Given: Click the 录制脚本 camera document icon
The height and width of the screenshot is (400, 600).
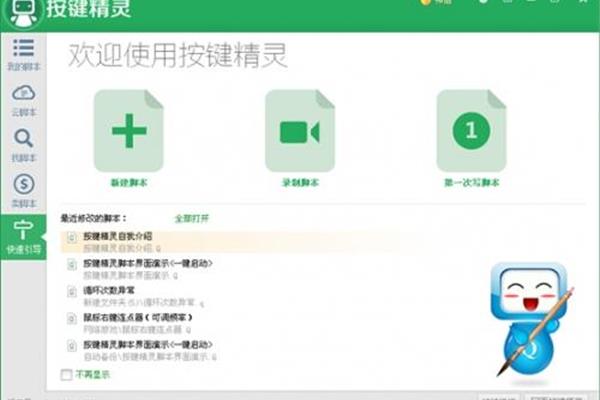Looking at the screenshot, I should point(300,131).
